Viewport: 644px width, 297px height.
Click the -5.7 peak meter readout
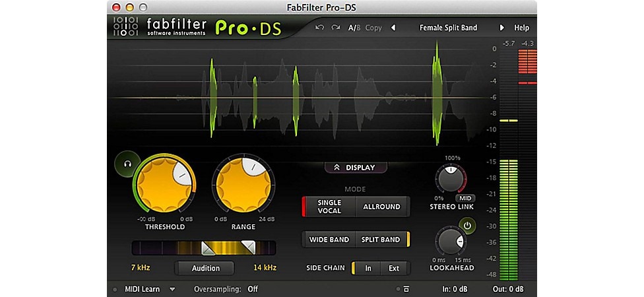(509, 43)
